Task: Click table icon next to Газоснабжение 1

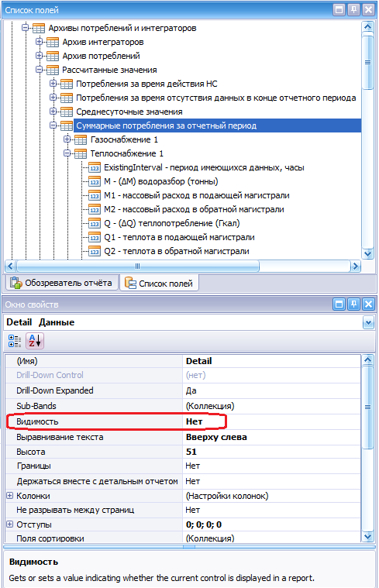Action: point(81,140)
